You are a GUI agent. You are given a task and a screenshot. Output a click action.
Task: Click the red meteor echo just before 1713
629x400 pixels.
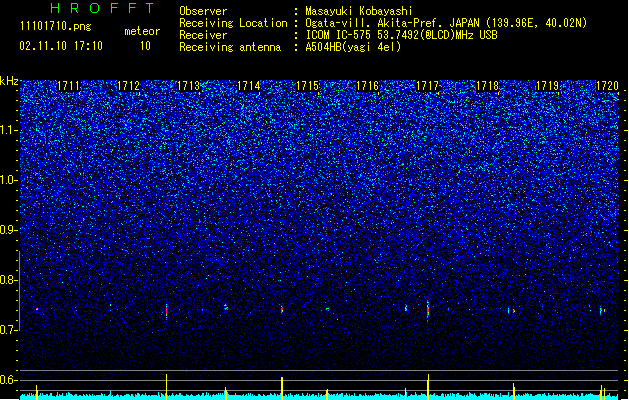pos(166,311)
